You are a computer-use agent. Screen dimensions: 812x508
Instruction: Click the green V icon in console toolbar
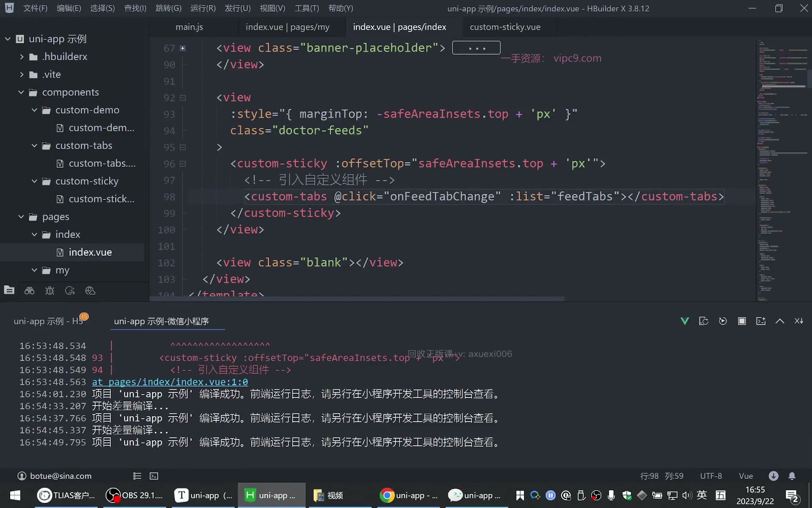[x=685, y=321]
